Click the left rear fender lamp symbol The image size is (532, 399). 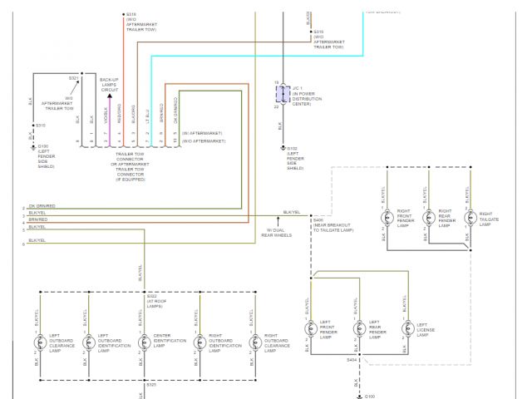pos(358,329)
